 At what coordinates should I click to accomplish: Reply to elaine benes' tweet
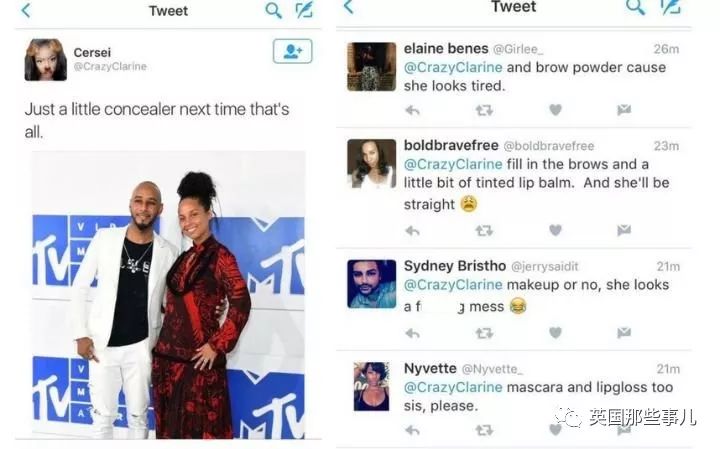click(412, 110)
